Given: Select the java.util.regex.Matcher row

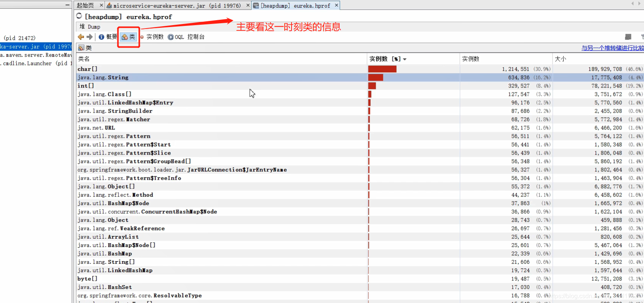Looking at the screenshot, I should click(x=360, y=119).
